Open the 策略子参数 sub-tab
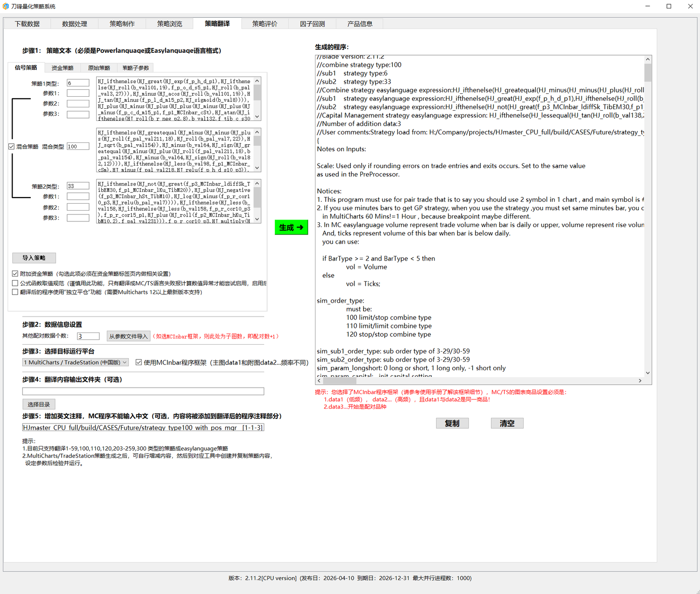 click(x=135, y=68)
